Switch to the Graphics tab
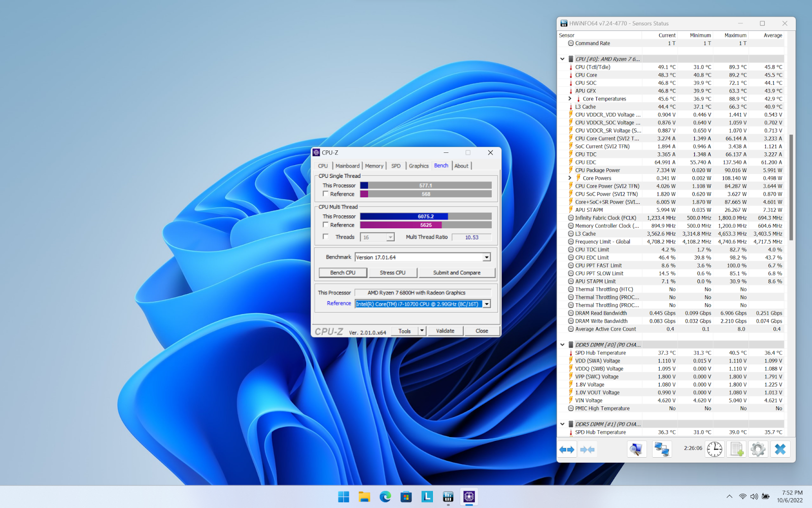This screenshot has width=812, height=508. (x=419, y=166)
